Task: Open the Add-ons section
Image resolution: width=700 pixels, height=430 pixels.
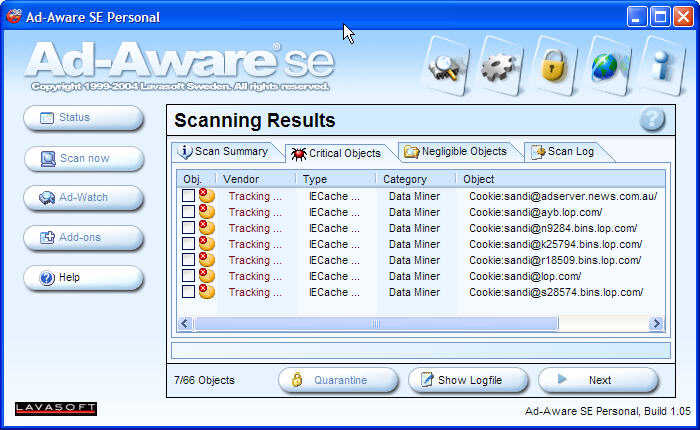Action: pos(83,238)
